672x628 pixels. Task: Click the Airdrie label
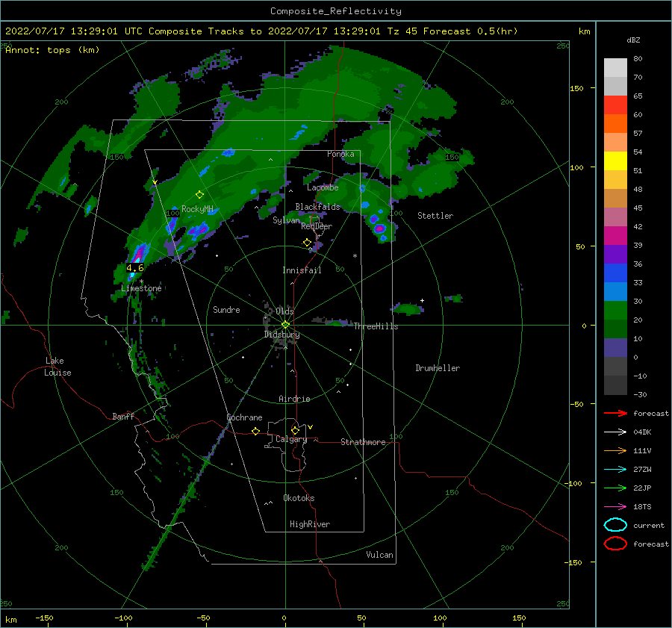pyautogui.click(x=294, y=399)
